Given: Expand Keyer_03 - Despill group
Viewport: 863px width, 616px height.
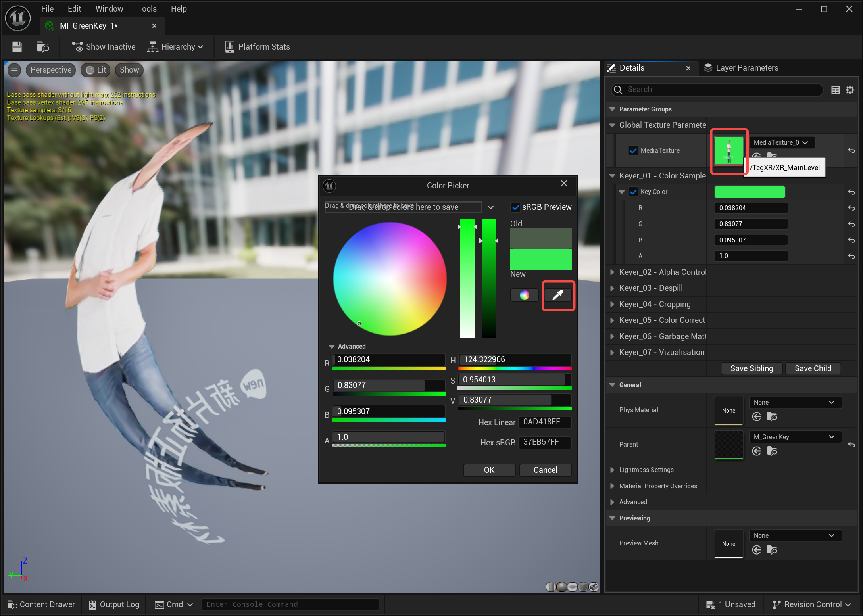Looking at the screenshot, I should click(612, 288).
